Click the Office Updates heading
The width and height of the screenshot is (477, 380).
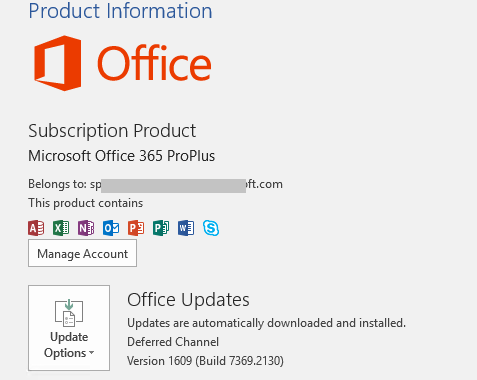click(x=188, y=300)
